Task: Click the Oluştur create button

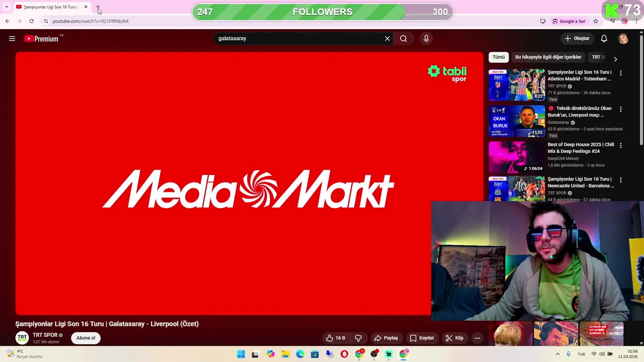Action: pos(577,39)
